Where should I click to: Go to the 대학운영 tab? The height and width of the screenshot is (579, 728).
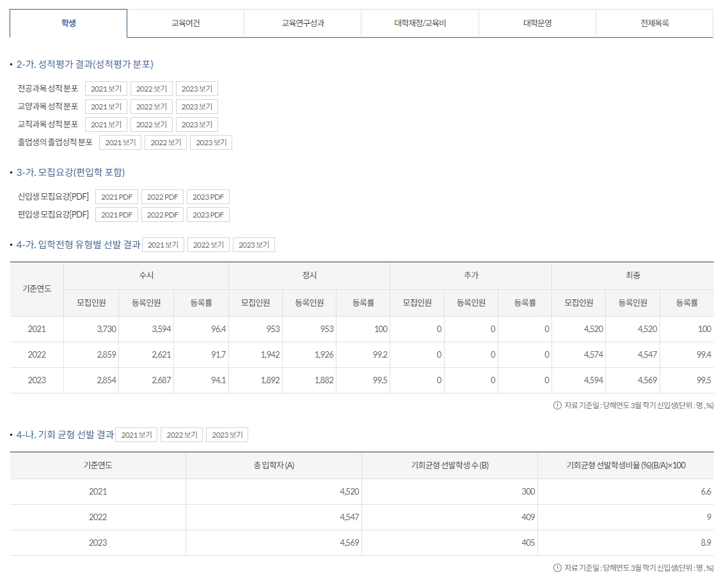[537, 23]
